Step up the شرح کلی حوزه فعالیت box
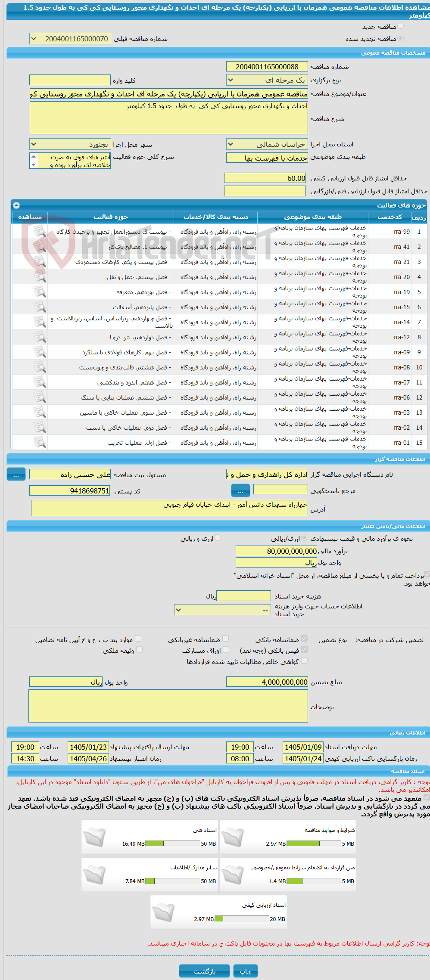Image resolution: width=430 pixels, height=980 pixels. (x=34, y=157)
